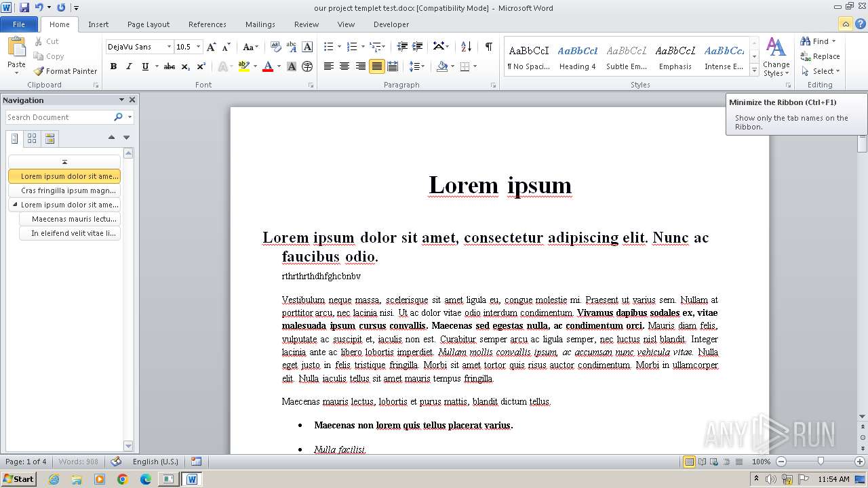Close the Navigation pane

132,100
